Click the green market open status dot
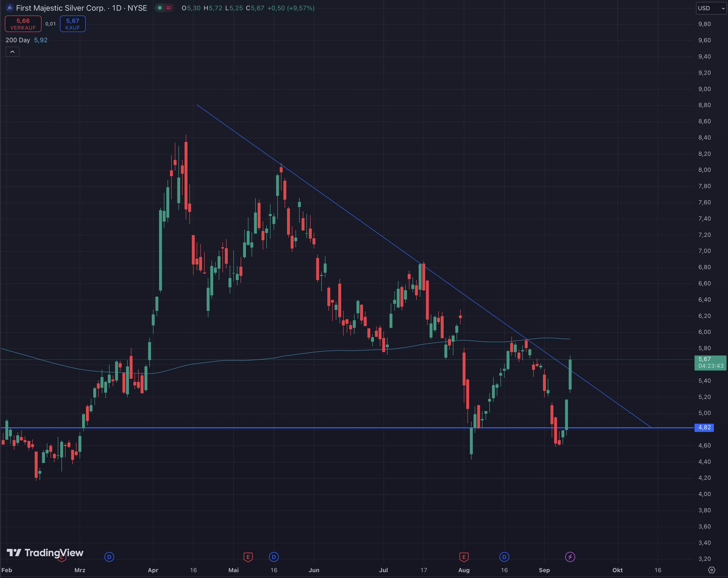The height and width of the screenshot is (578, 728). [x=160, y=8]
